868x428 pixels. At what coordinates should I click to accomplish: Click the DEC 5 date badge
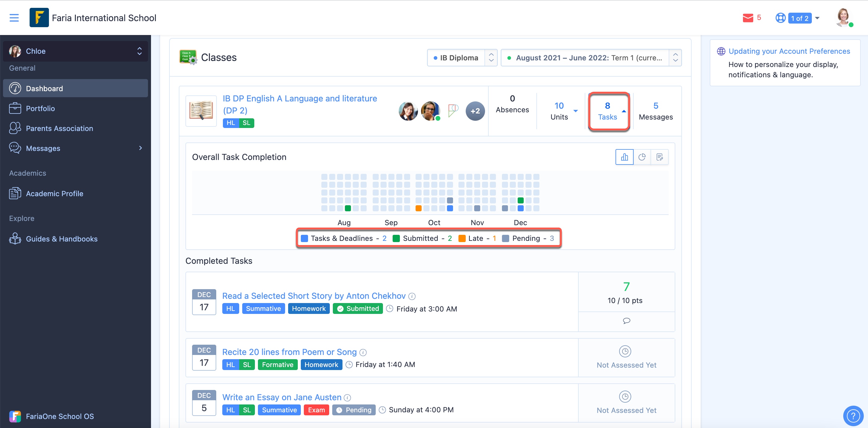pos(204,403)
